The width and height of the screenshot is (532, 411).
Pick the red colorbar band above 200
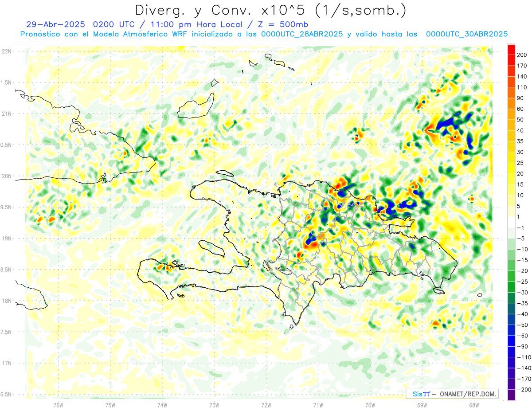coord(512,50)
